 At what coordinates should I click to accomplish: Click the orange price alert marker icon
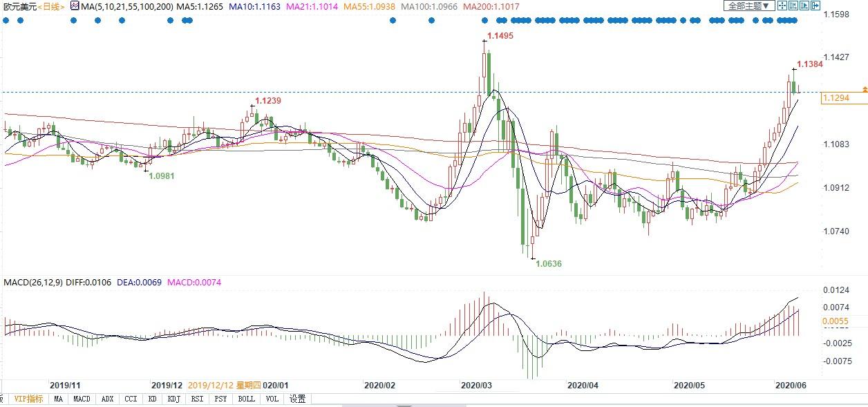(863, 91)
